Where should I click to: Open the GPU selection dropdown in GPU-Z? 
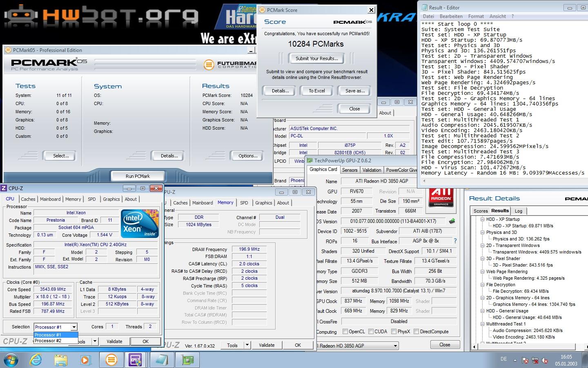pos(395,346)
